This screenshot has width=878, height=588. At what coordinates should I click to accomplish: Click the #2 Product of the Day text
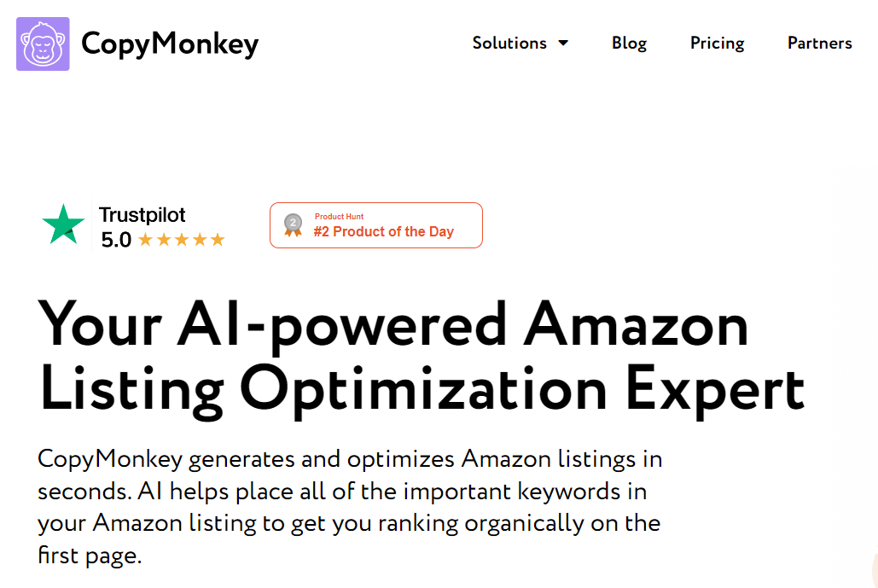click(384, 232)
